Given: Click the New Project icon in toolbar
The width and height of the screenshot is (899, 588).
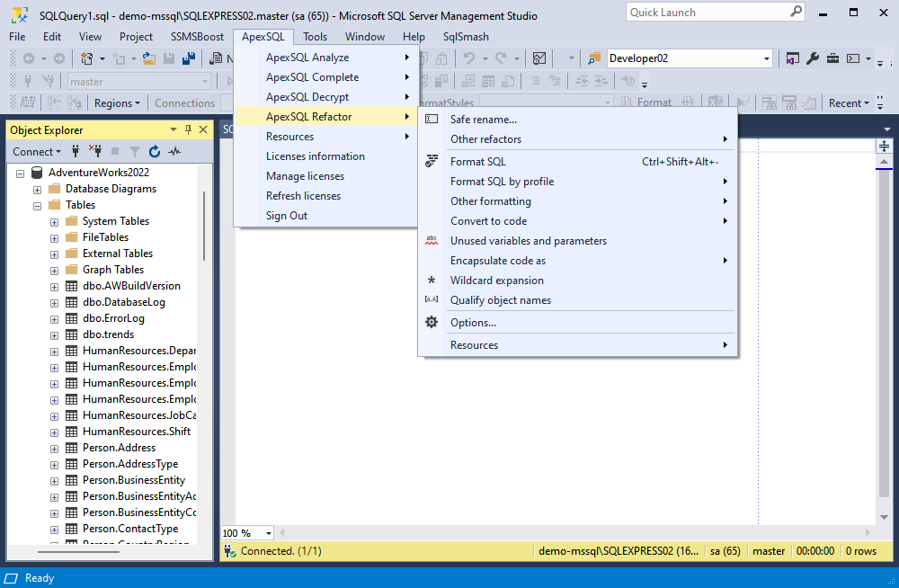Looking at the screenshot, I should tap(86, 58).
